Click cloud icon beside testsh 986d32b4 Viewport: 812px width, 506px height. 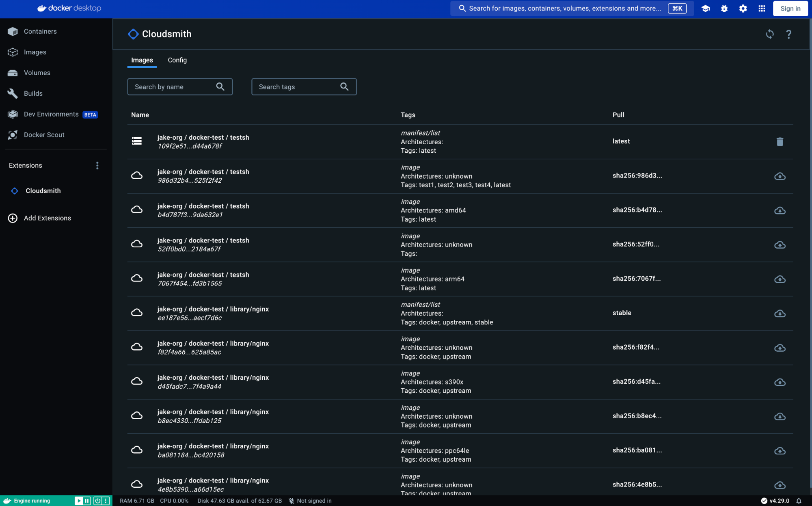pyautogui.click(x=137, y=175)
